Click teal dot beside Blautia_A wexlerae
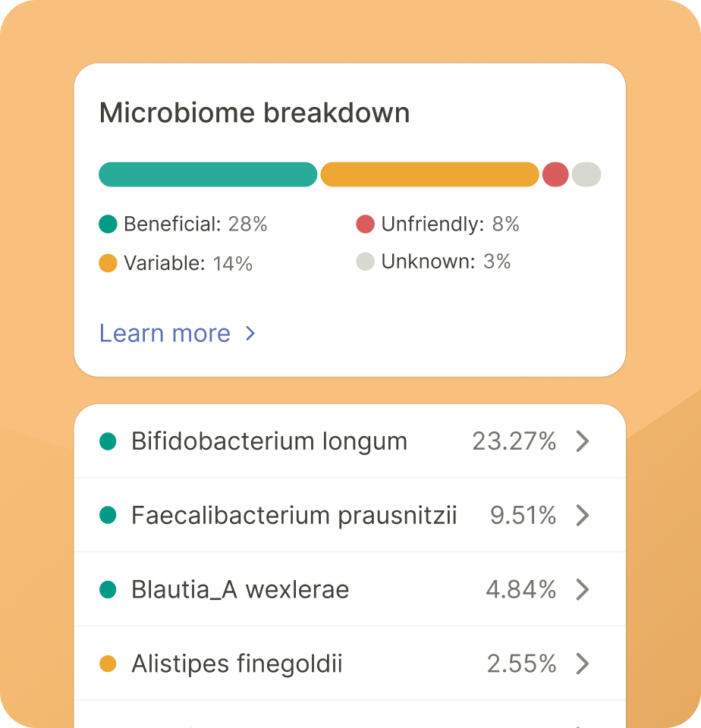Screen dimensions: 701x728 coord(108,590)
